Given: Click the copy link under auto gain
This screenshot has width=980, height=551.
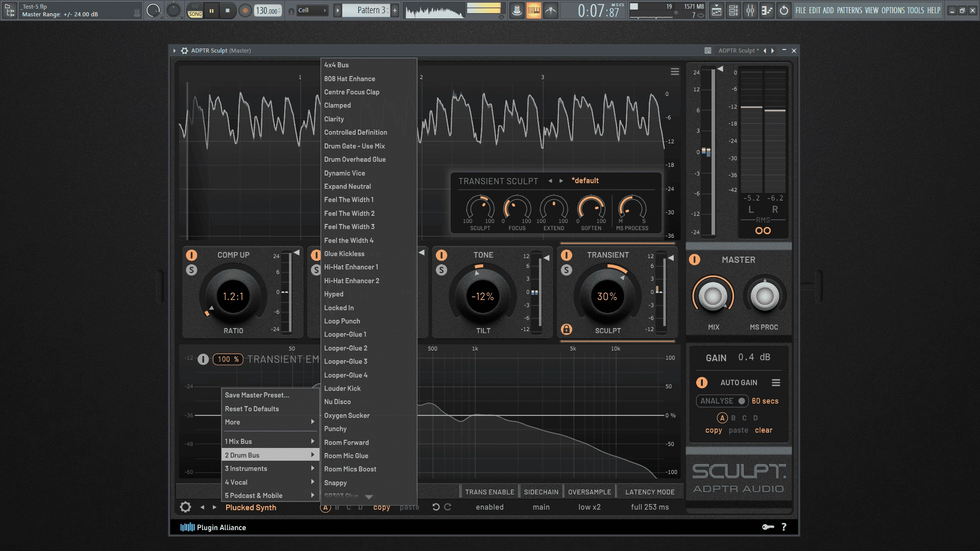Looking at the screenshot, I should pos(714,430).
